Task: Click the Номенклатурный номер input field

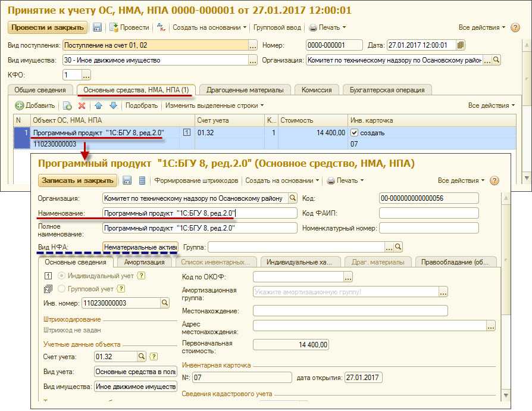Action: (429, 228)
